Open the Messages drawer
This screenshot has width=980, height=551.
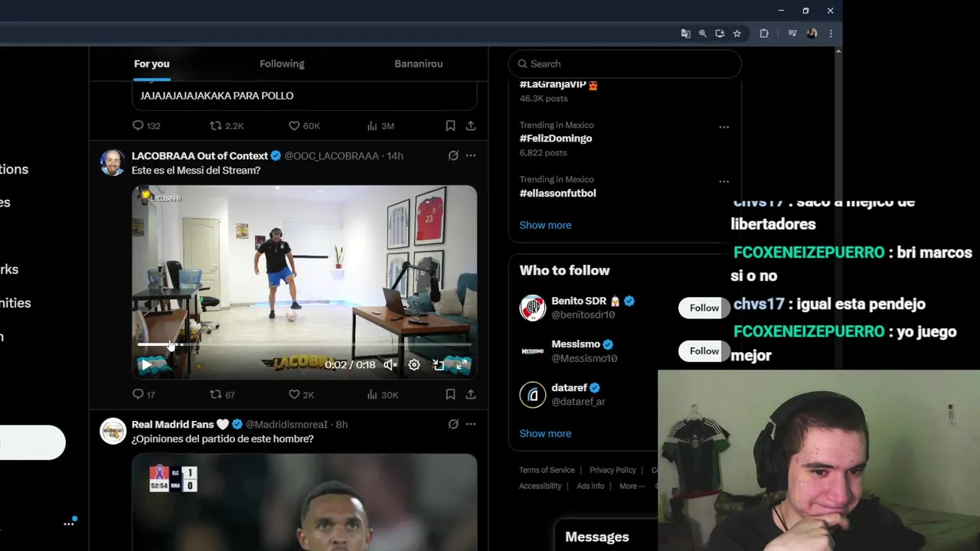(x=597, y=537)
